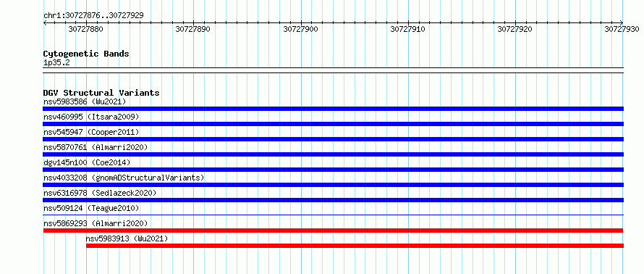Select the blue bar for nsv6316978
This screenshot has width=644, height=274.
333,200
